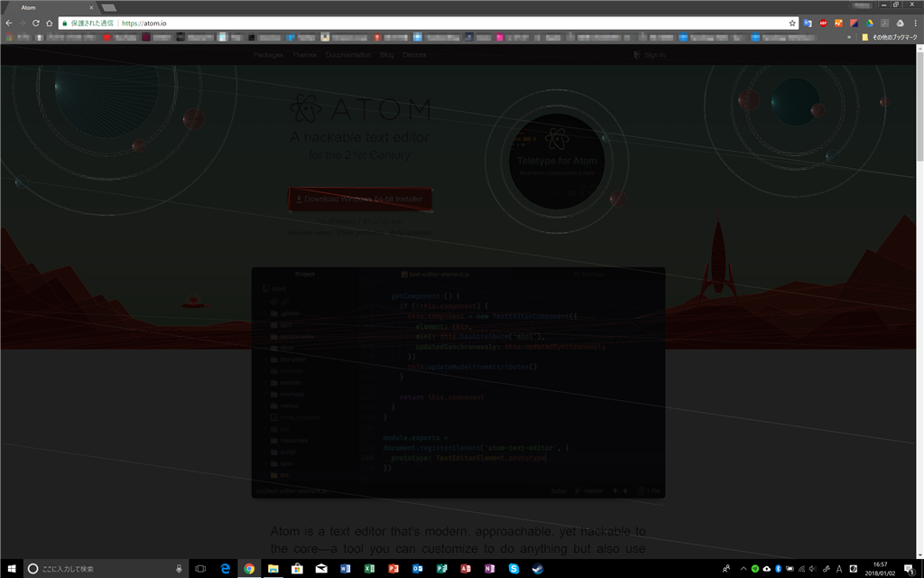The image size is (924, 578).
Task: Open the orange analytics extension icon
Action: [x=838, y=23]
